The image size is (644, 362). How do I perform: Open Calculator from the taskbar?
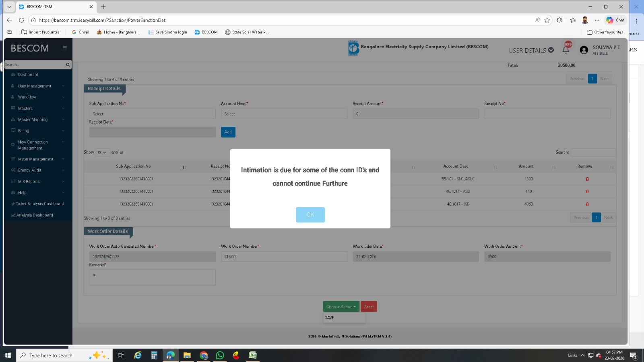(154, 355)
